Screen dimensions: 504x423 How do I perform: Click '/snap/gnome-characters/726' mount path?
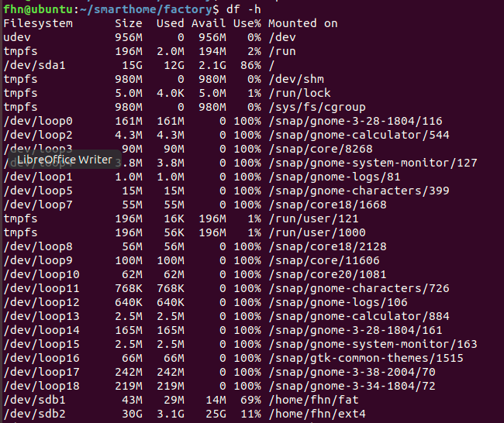(359, 289)
